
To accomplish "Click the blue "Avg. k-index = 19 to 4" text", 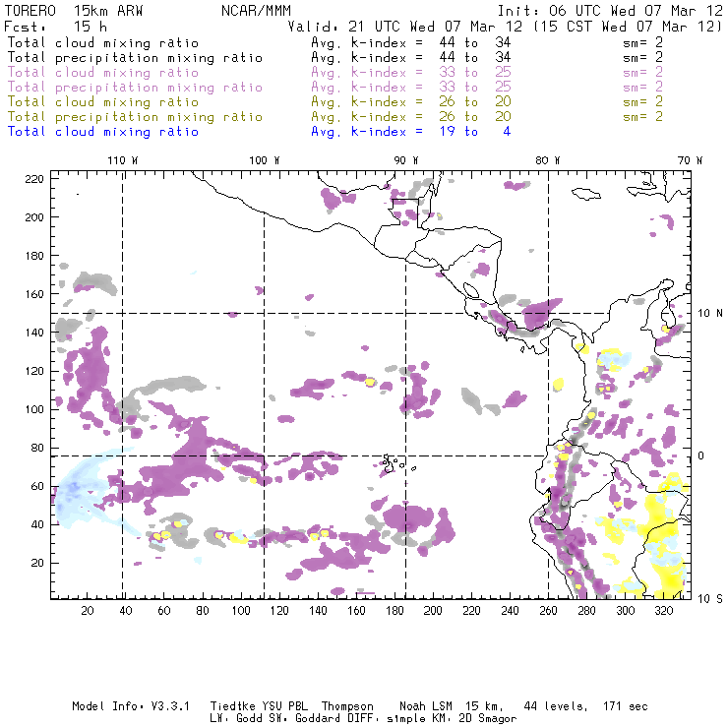I will [411, 132].
